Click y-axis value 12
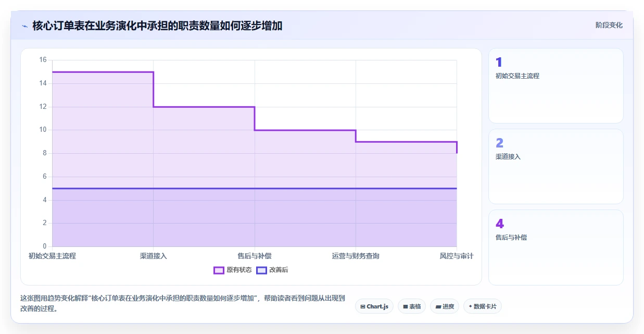The height and width of the screenshot is (334, 644). 43,107
